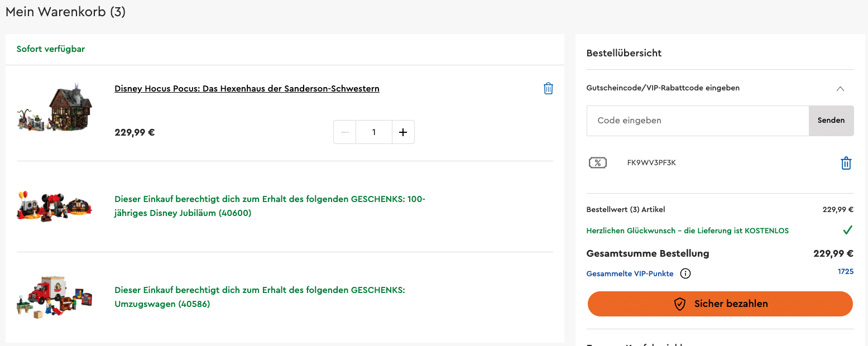
Task: Open the Hexenhaus product thumbnail
Action: pyautogui.click(x=55, y=107)
